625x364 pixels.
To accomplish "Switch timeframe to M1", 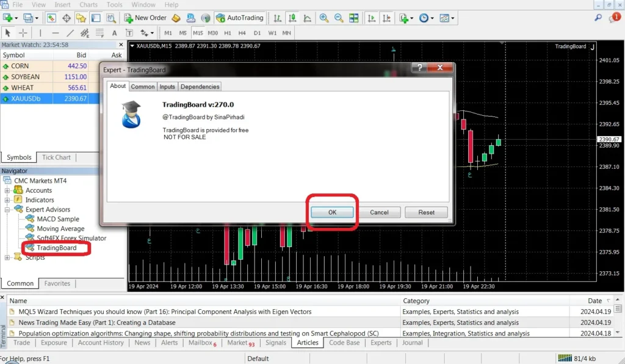I will tap(168, 33).
